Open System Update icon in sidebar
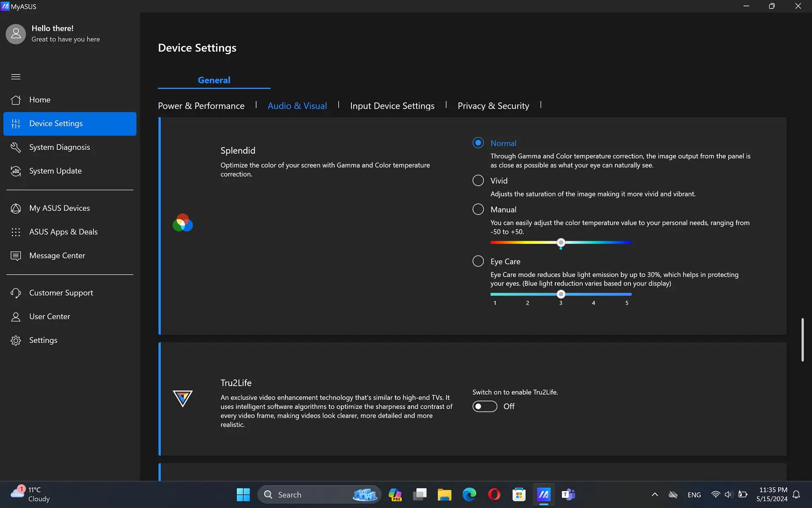 coord(16,171)
